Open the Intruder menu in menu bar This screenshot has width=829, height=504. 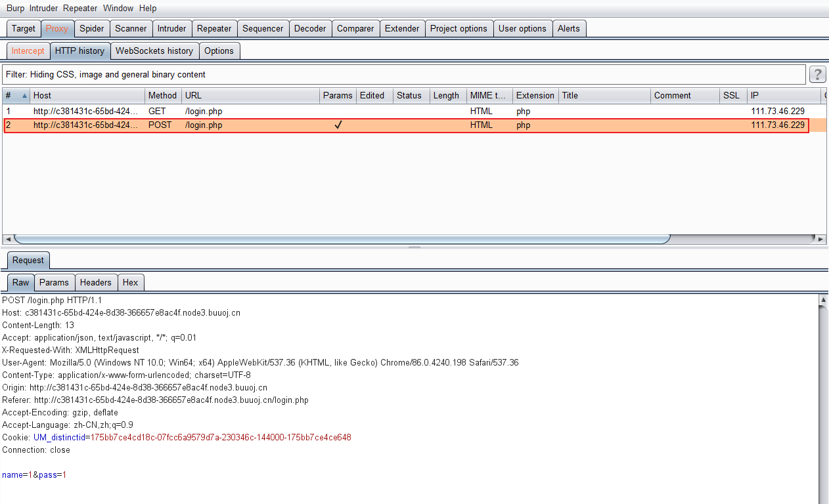click(x=44, y=9)
